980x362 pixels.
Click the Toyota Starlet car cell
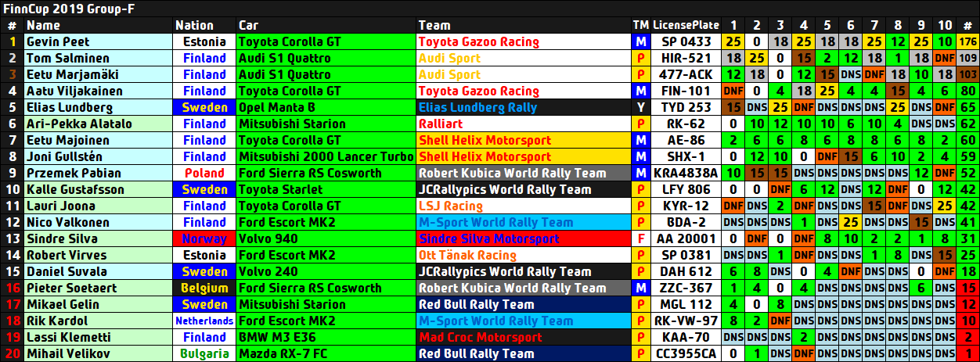326,189
